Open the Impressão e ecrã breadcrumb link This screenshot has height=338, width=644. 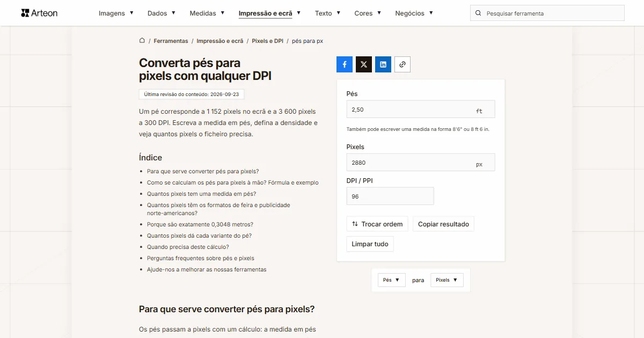click(220, 41)
